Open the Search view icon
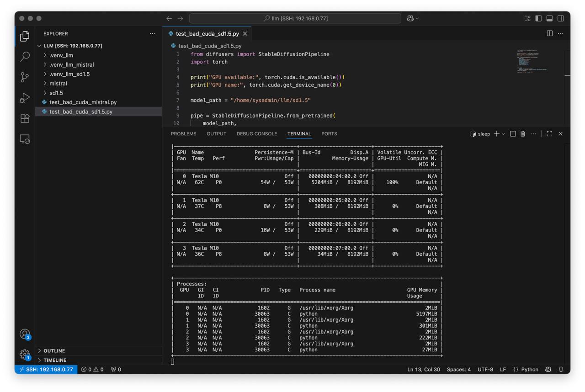 click(x=25, y=57)
